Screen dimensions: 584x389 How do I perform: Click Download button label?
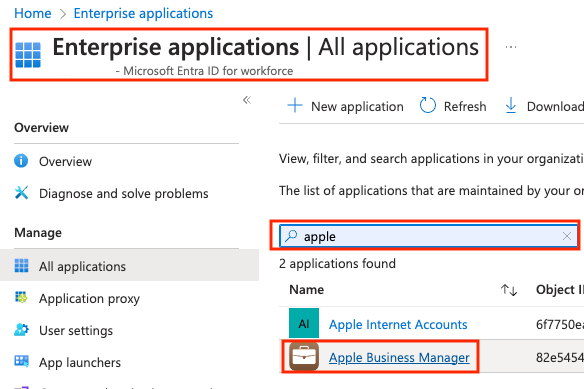point(555,107)
